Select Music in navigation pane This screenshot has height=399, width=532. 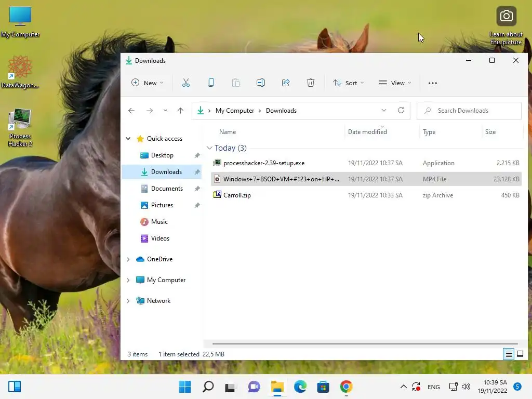(162, 222)
